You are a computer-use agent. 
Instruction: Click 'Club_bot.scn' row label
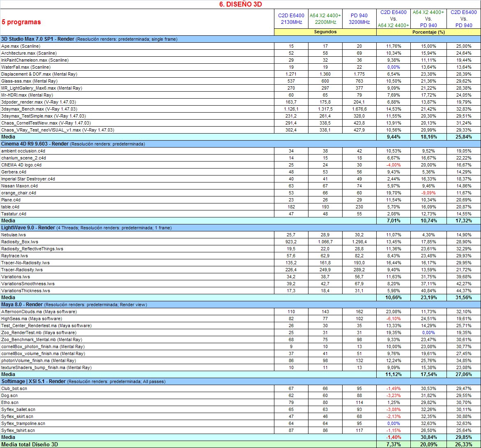coord(14,388)
